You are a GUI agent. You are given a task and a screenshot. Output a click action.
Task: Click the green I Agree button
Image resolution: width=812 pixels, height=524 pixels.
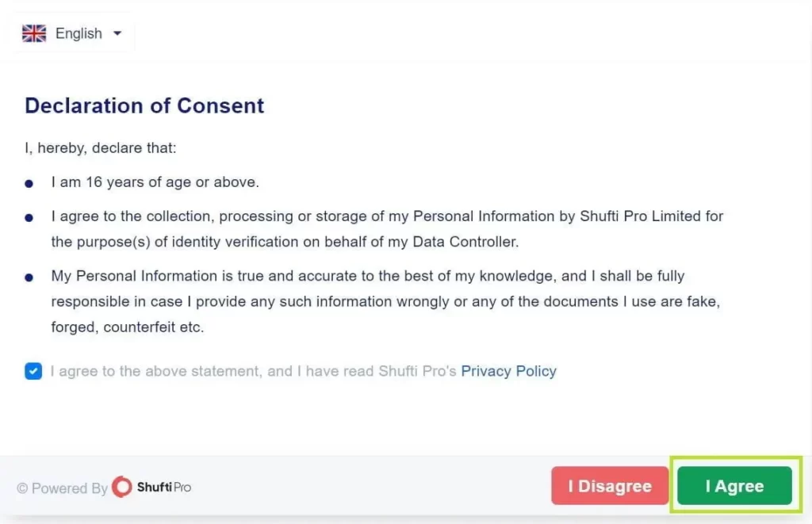[x=734, y=486]
